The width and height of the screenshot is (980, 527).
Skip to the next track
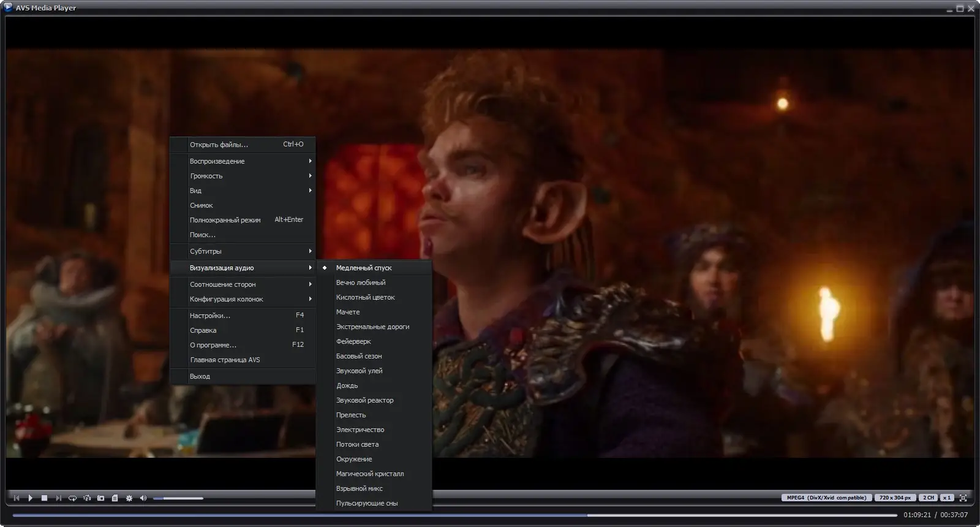coord(58,498)
